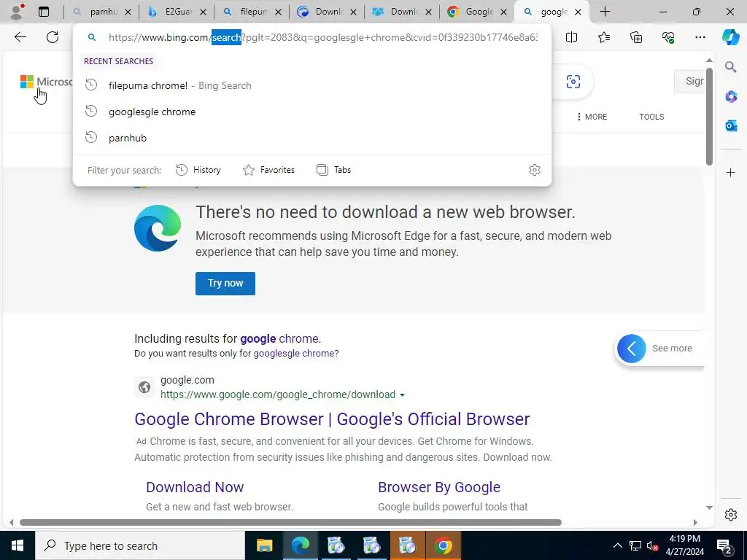This screenshot has width=747, height=560.
Task: Open Microsoft 365 sidebar icon
Action: [x=731, y=97]
